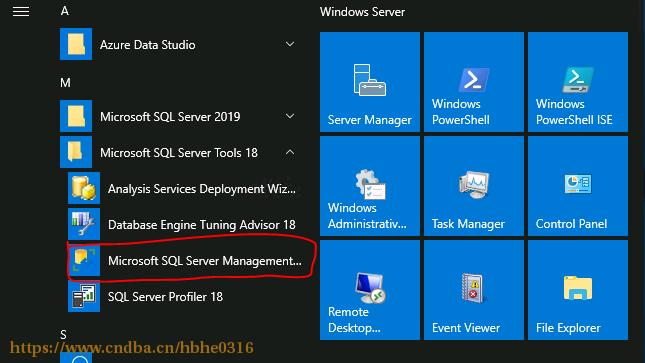Open the Remote Desktop Connection tile
645x363 pixels.
coord(370,290)
